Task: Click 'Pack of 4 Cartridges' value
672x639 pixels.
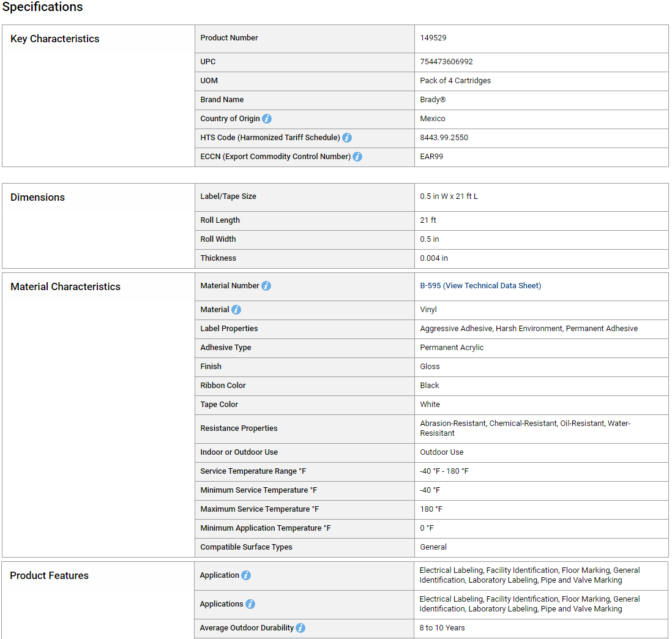Action: coord(455,81)
